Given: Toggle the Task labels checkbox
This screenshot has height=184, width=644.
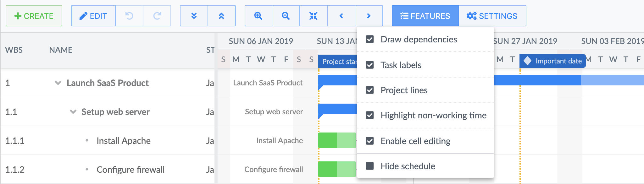Looking at the screenshot, I should coord(370,65).
